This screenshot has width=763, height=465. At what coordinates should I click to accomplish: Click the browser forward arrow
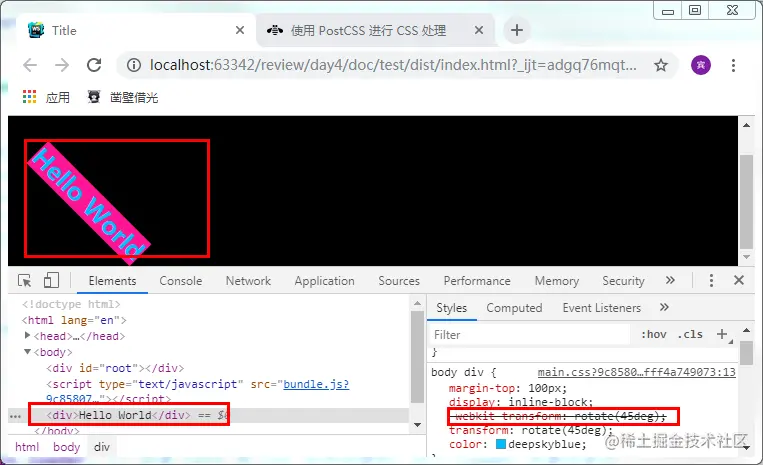(62, 65)
